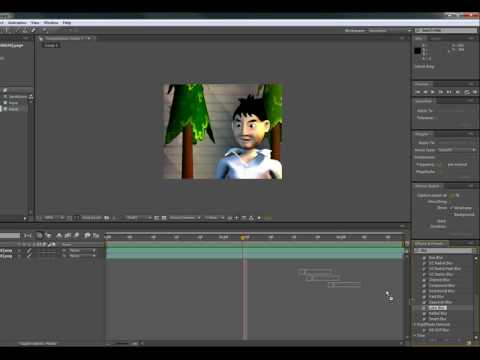Step to previous frame in Preview panel

pos(425,92)
